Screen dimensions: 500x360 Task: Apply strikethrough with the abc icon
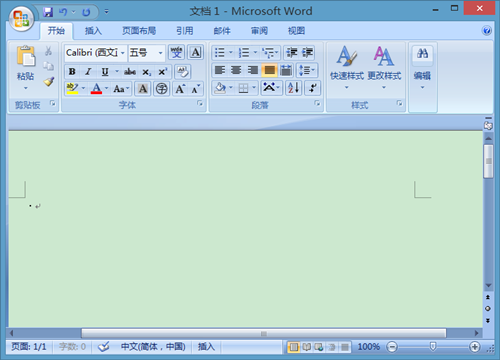(x=130, y=72)
